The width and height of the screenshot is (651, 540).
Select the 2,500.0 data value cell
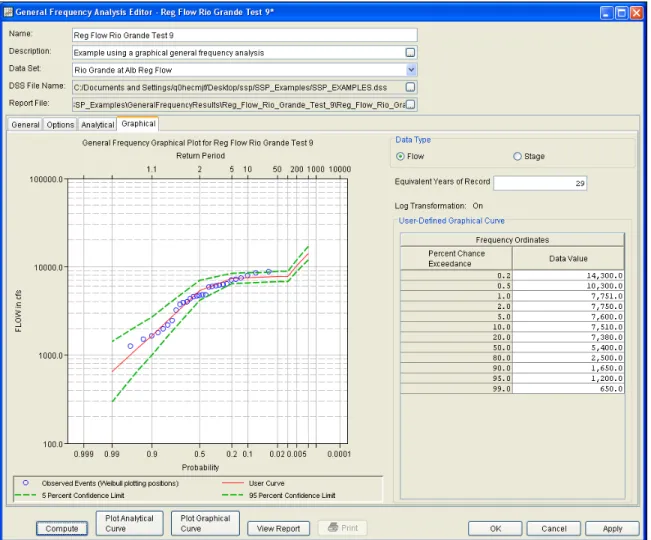pos(568,358)
